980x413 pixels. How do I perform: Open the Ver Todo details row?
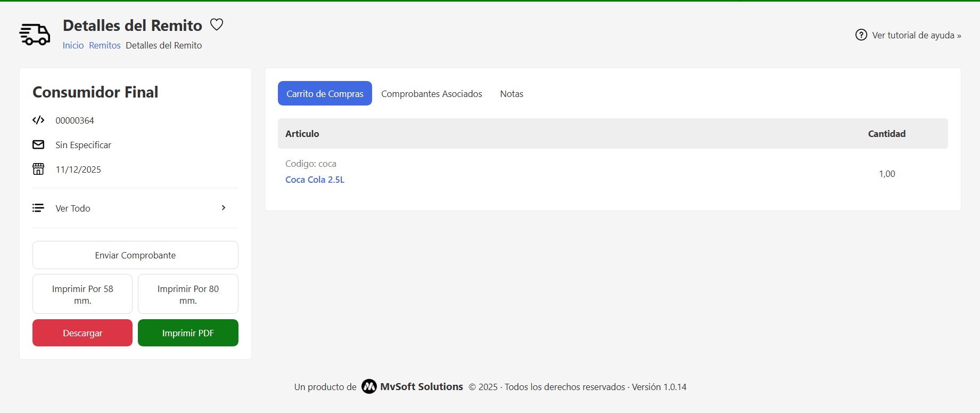pos(73,208)
